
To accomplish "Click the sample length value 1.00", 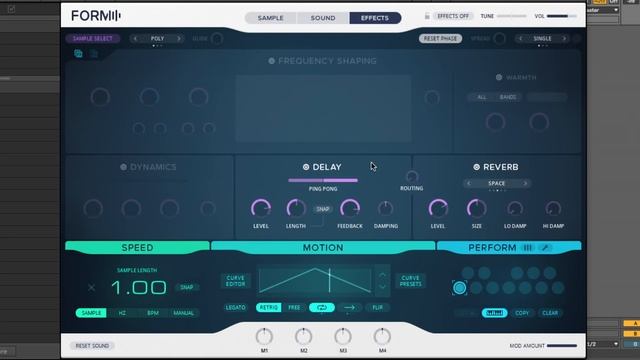I will click(x=139, y=288).
